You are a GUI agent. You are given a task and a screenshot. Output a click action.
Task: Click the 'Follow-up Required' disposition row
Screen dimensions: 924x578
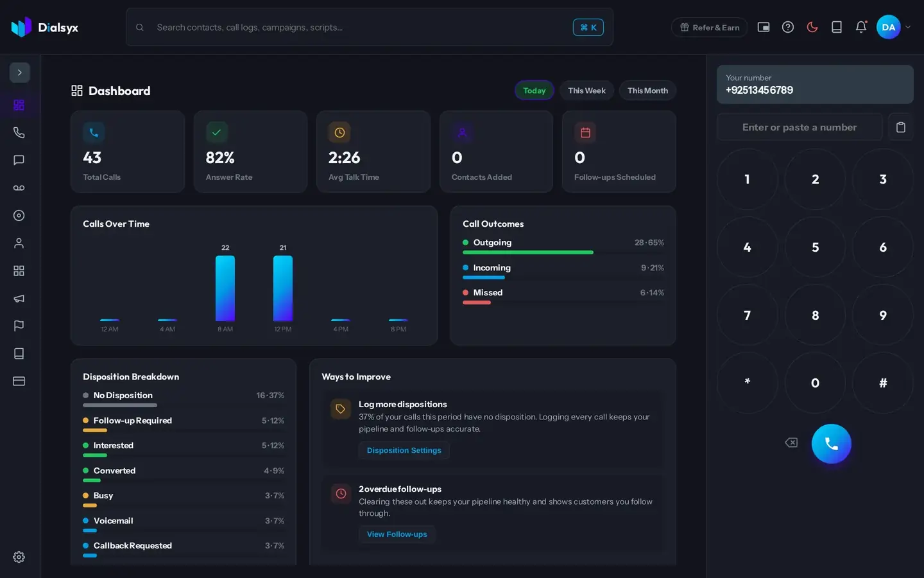pos(184,424)
